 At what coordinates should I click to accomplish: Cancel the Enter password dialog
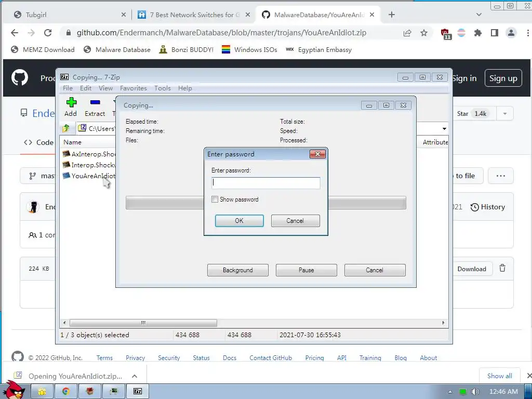pos(295,220)
